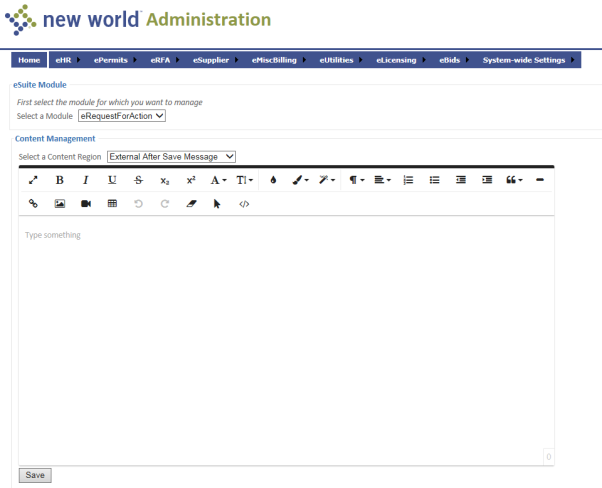Viewport: 602px width, 488px height.
Task: Click the strikethrough icon
Action: (x=138, y=180)
